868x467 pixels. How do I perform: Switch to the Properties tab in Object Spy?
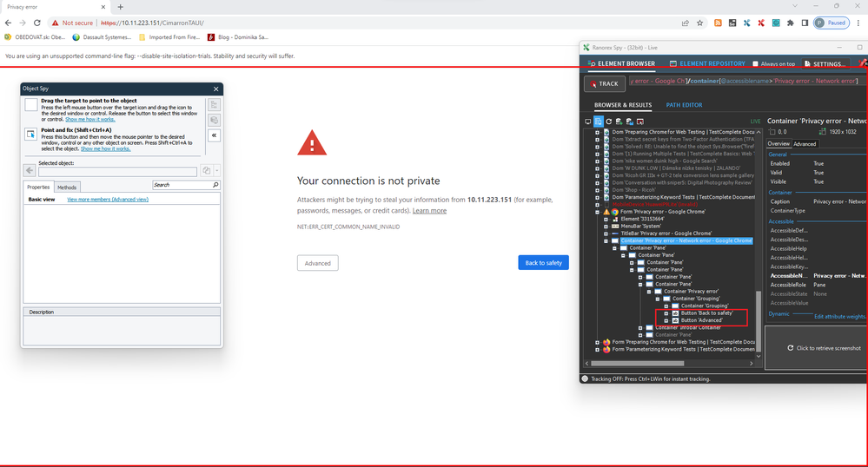point(38,187)
